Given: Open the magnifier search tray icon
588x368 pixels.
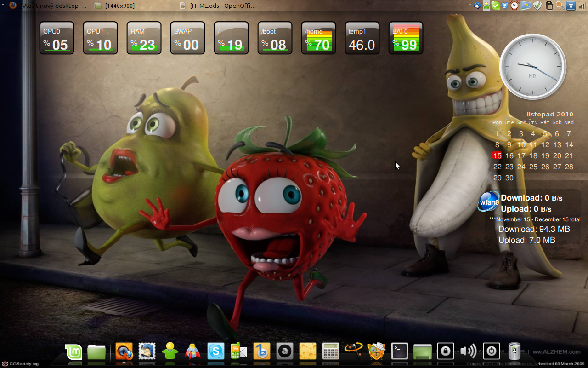Looking at the screenshot, I should pos(560,6).
